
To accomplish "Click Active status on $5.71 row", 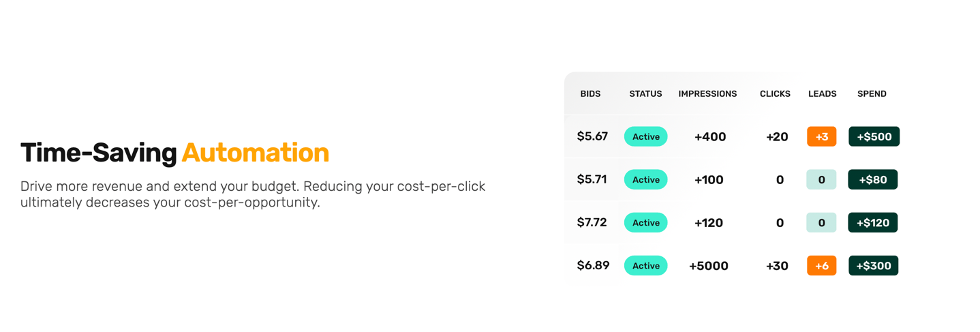I will [x=645, y=180].
